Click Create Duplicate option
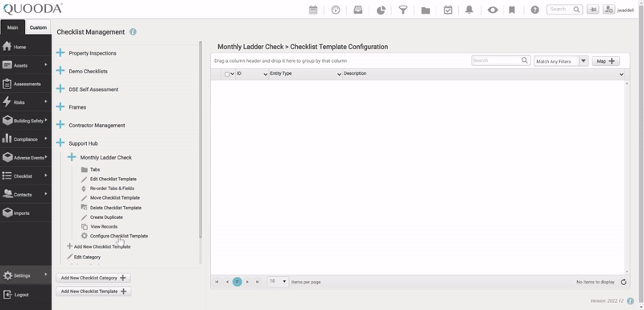Viewport: 644px width, 310px height. (x=102, y=217)
